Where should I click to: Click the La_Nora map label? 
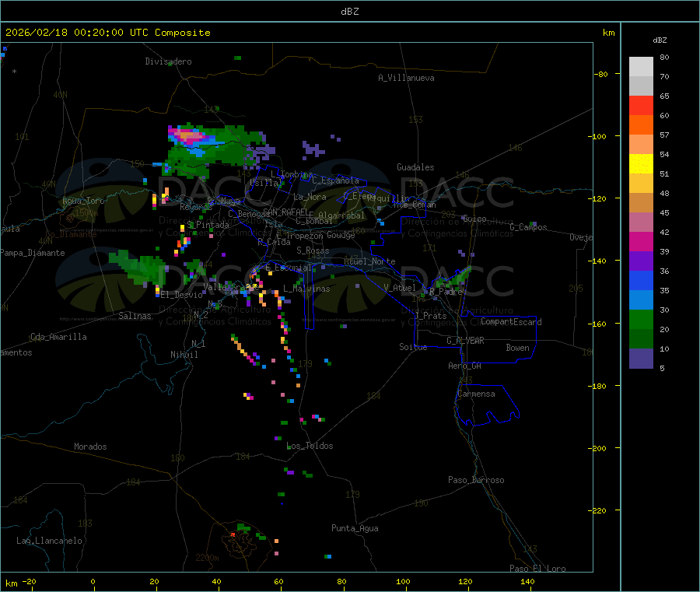pyautogui.click(x=310, y=197)
